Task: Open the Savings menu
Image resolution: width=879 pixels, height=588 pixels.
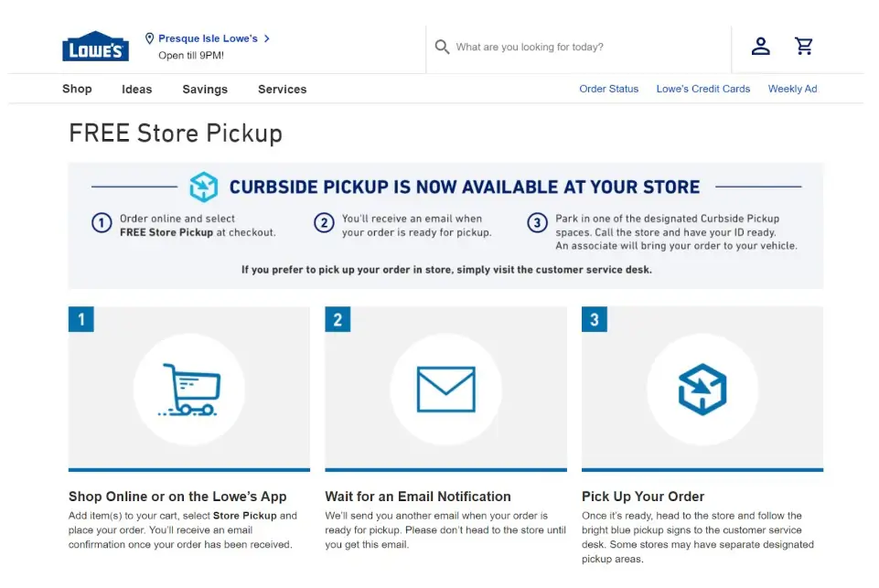Action: (x=205, y=89)
